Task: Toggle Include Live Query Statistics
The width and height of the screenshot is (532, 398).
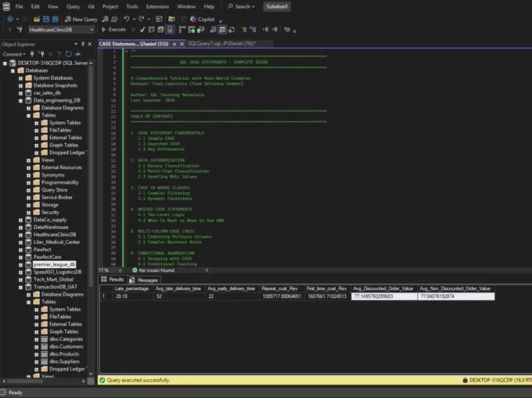Action: (x=192, y=30)
